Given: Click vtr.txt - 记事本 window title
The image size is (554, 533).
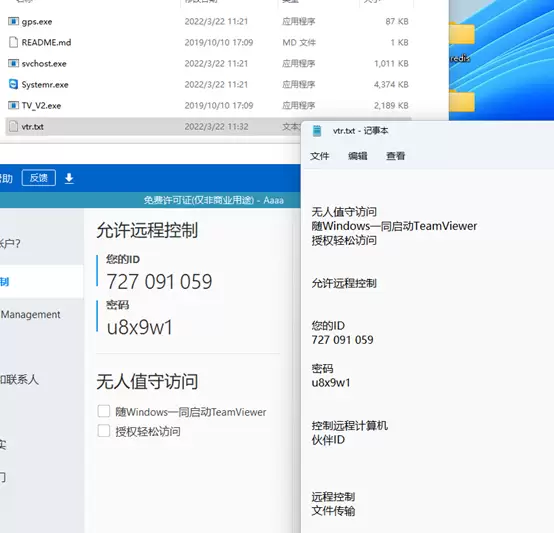Looking at the screenshot, I should (360, 131).
